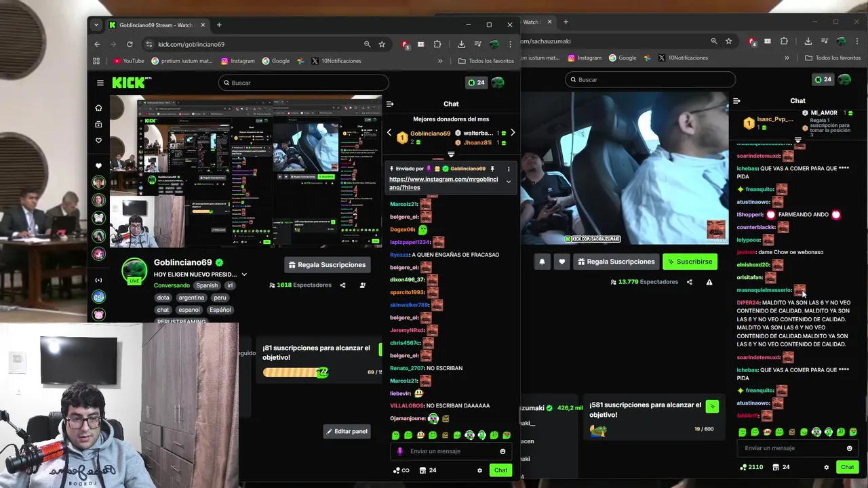Open pinned Instagram mrgoblinciano link
Viewport: 868px width, 488px height.
pyautogui.click(x=443, y=183)
